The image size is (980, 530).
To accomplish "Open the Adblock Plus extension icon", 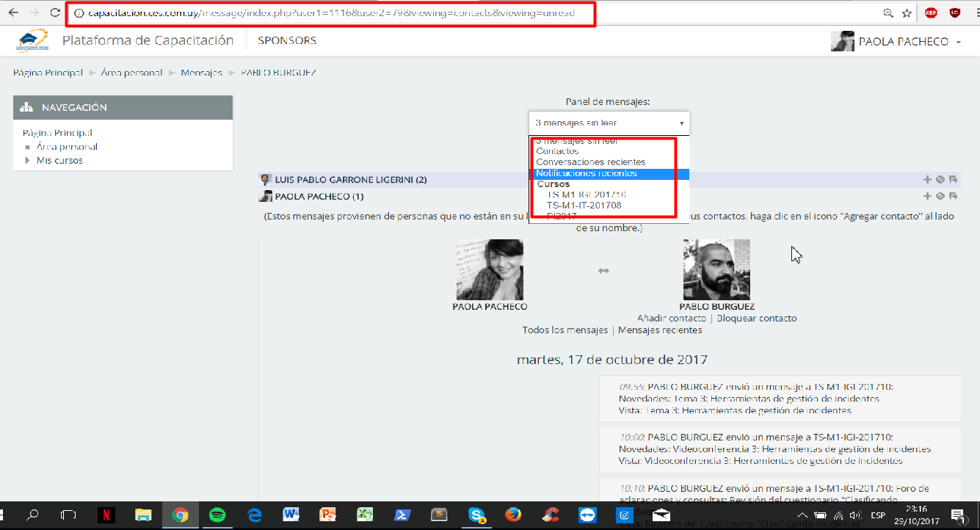I will point(931,12).
